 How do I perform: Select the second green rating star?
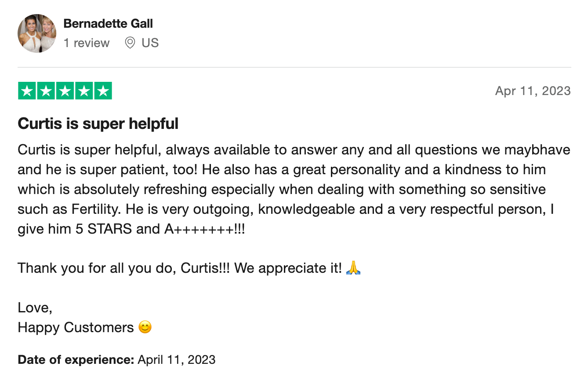46,91
